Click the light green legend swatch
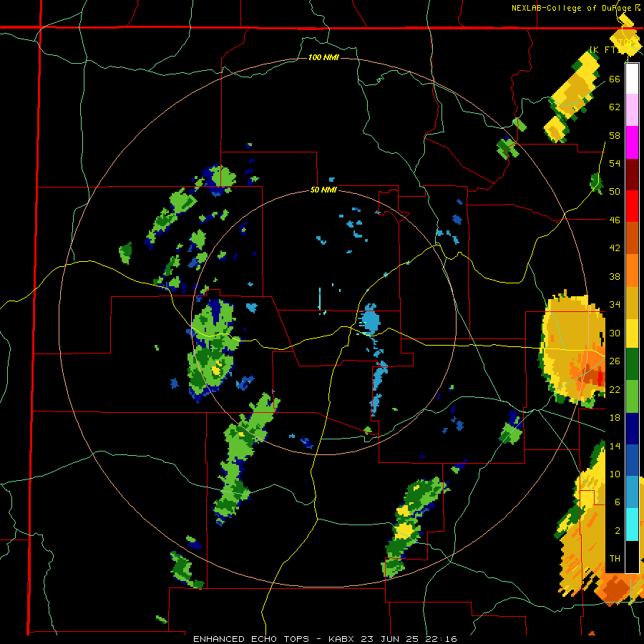This screenshot has width=644, height=644. coord(632,396)
